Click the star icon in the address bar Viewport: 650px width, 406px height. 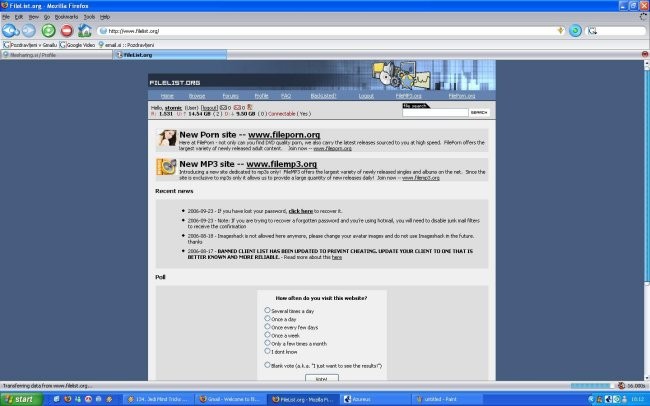point(560,30)
